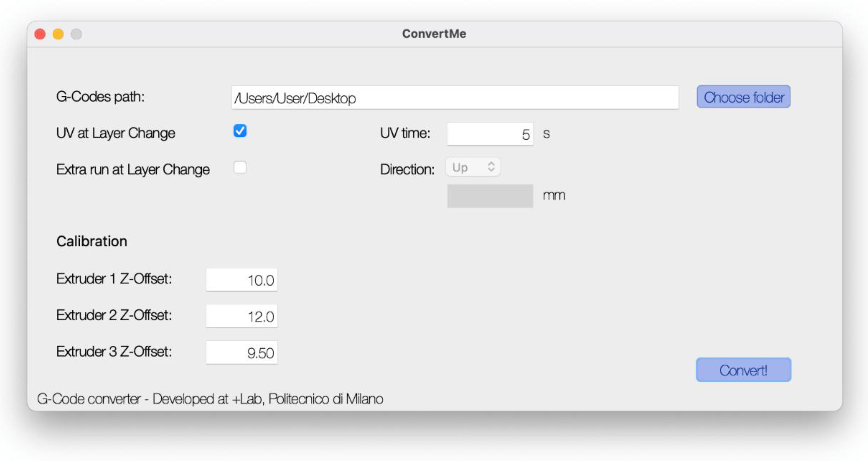Click the Calibration section heading
The width and height of the screenshot is (868, 461).
(x=92, y=241)
